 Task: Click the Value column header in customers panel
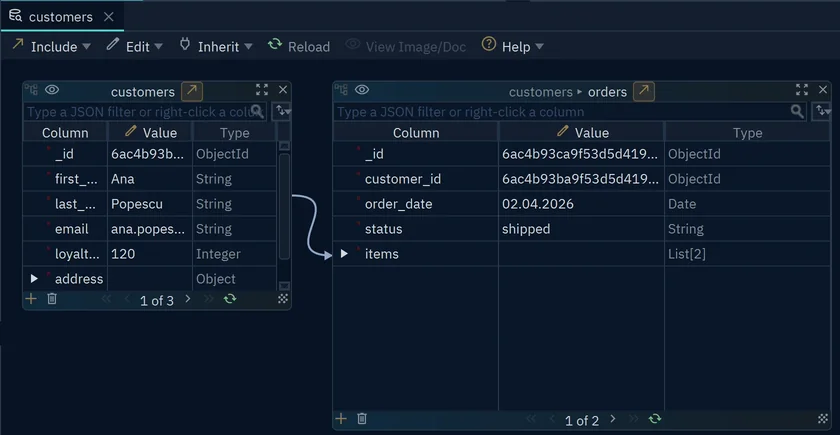point(150,132)
